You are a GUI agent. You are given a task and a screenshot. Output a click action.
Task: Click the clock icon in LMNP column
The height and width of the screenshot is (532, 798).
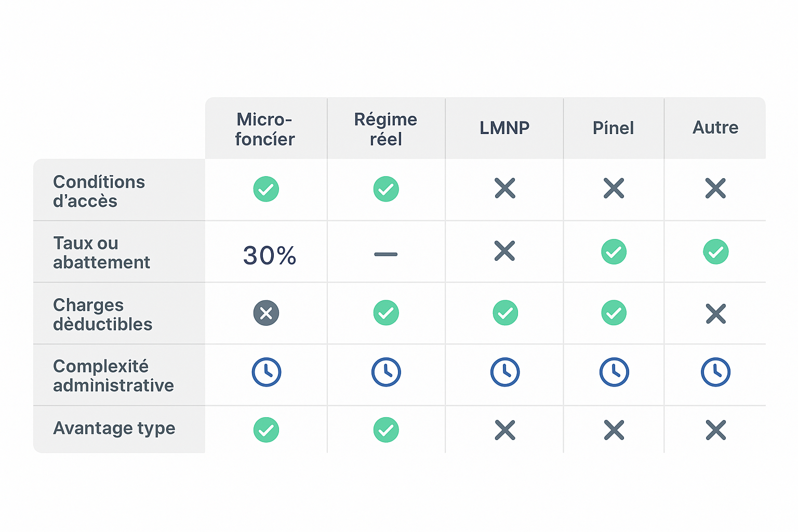[505, 372]
